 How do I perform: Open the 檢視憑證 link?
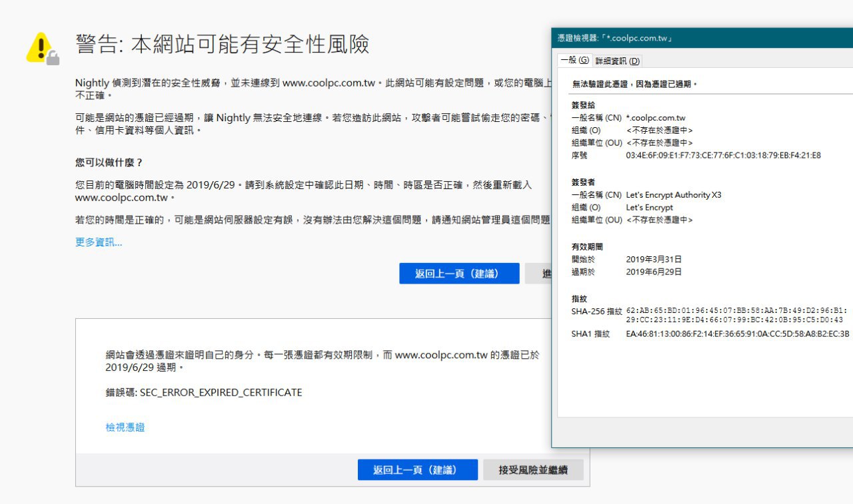pos(125,427)
